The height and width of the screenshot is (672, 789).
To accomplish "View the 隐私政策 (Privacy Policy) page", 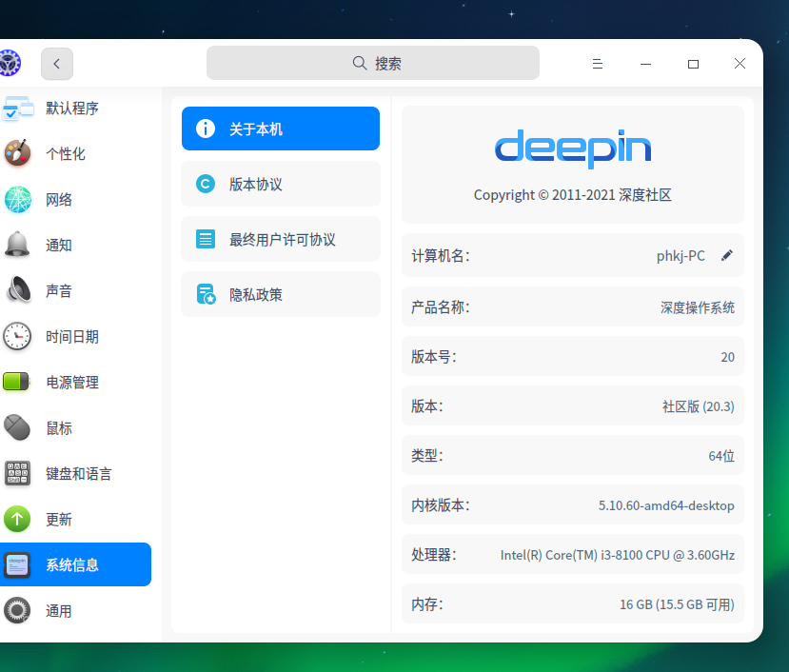I will 280,294.
